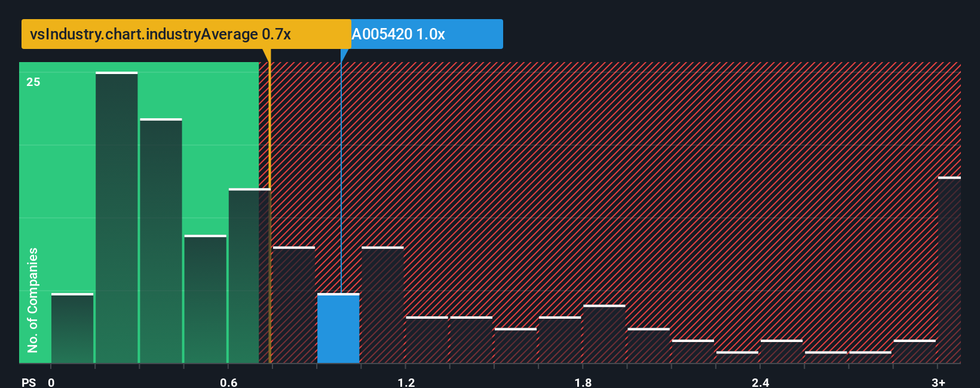Click the 25 y-axis value label
980x388 pixels.
tap(33, 82)
